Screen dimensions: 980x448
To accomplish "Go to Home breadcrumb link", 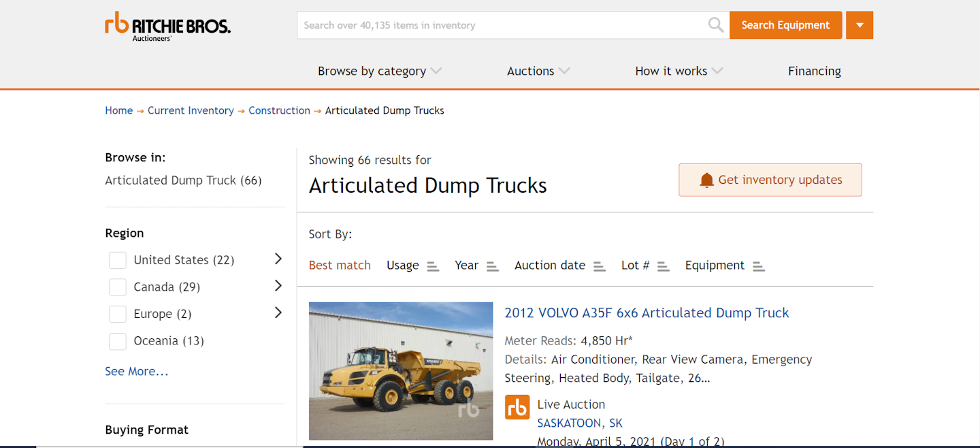I will click(x=119, y=110).
